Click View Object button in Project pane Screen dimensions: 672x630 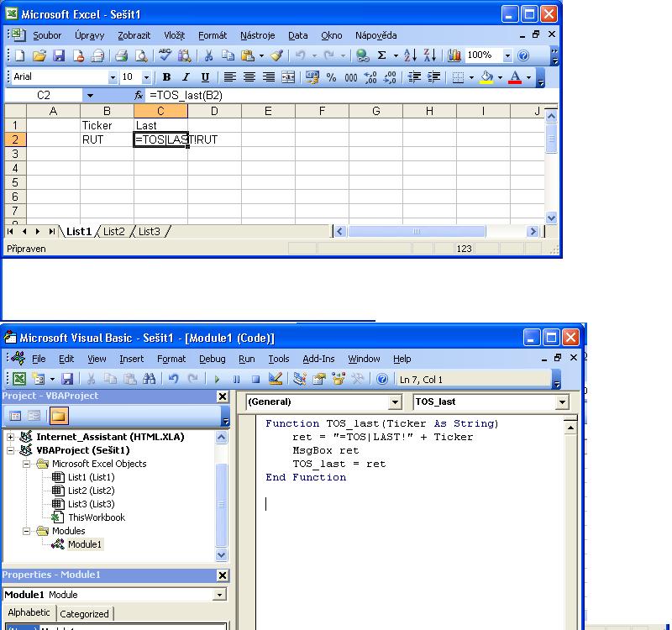tap(34, 415)
